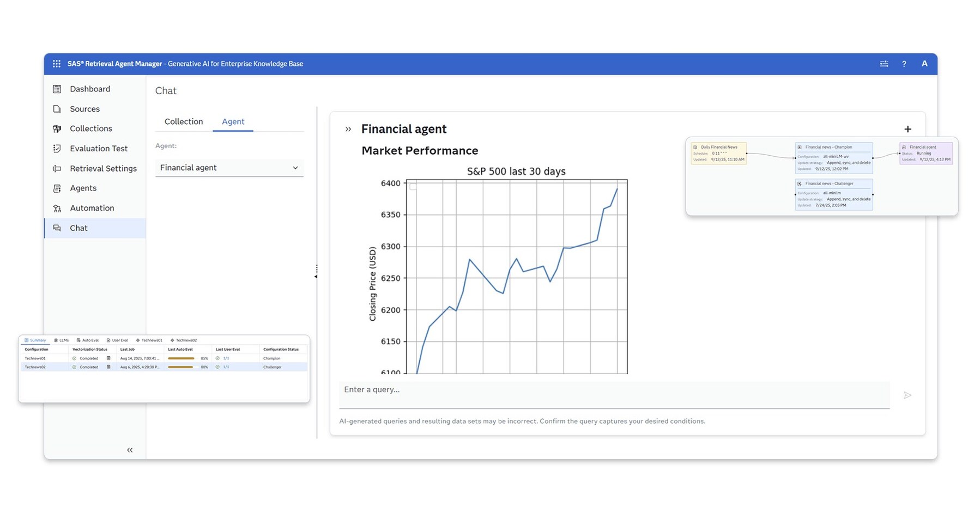
Task: Open Retrieval Settings via its icon
Action: coord(57,168)
